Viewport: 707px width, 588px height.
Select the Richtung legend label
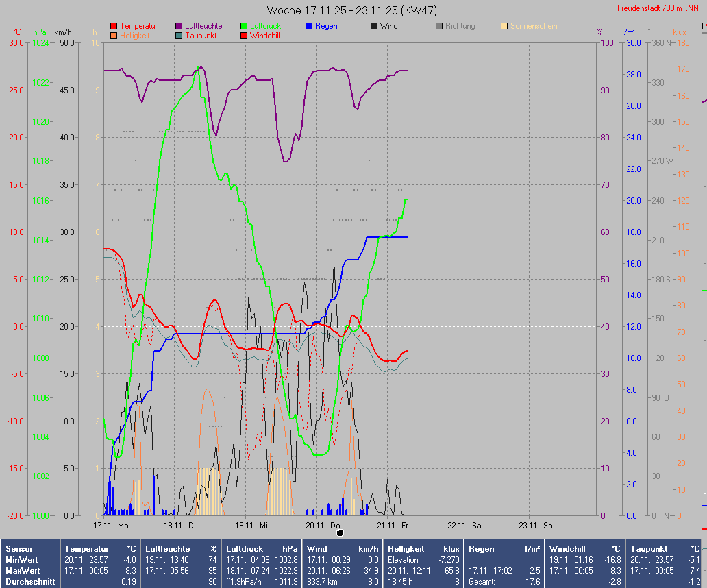click(460, 26)
